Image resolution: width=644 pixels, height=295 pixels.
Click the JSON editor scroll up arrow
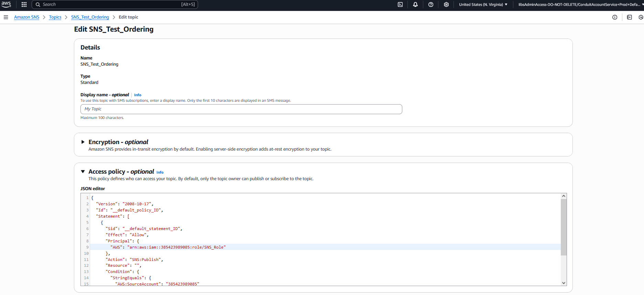[x=564, y=196]
